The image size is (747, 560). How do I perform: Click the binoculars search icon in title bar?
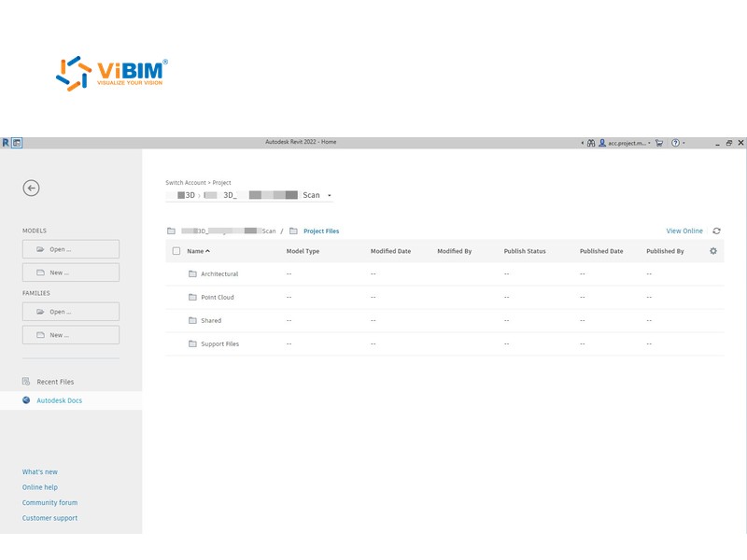(x=591, y=143)
